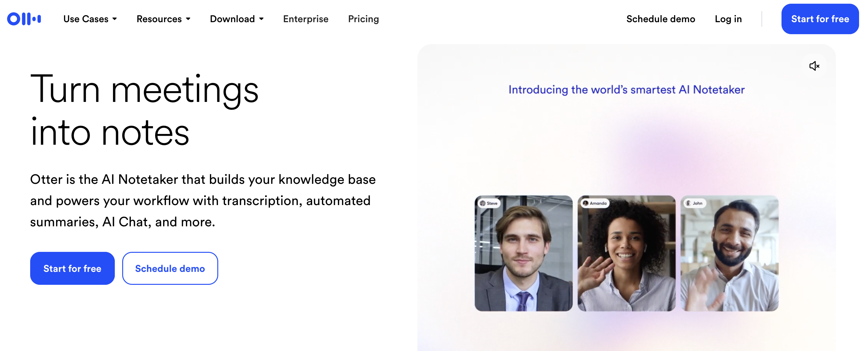
Task: Click the Use Cases caret arrow
Action: pos(115,19)
